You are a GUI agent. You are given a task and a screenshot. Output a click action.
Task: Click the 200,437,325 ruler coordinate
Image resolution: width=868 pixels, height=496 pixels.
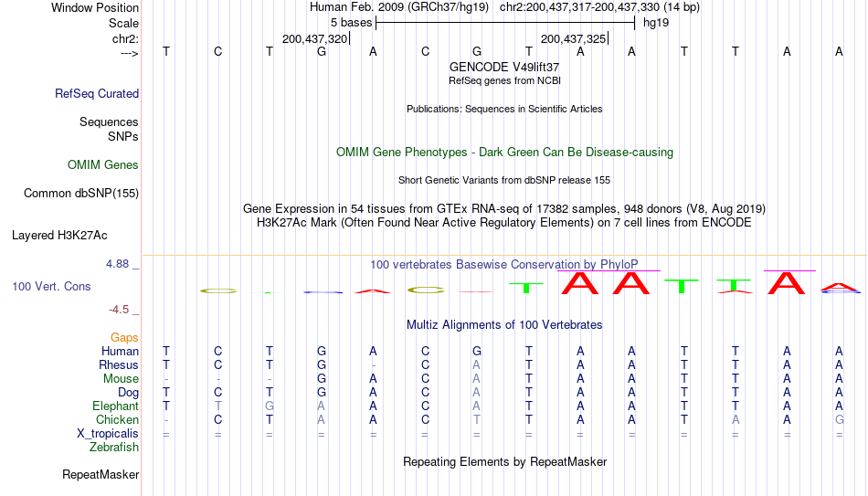574,38
